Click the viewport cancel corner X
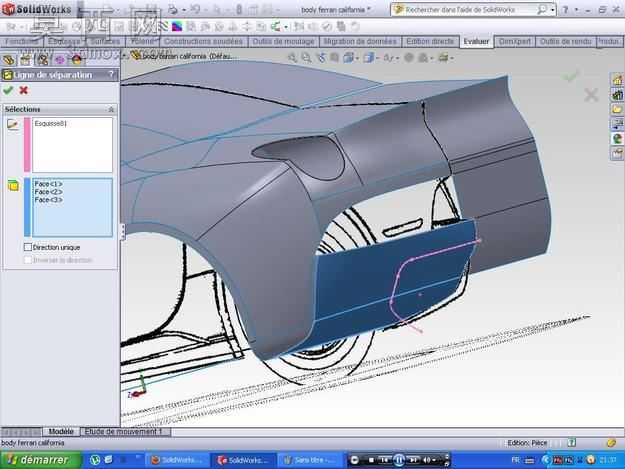 pos(591,95)
